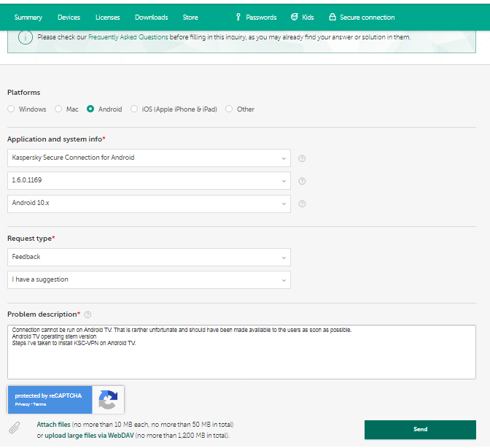Open the reCAPTCHA Terms link
The image size is (490, 448).
tap(39, 404)
